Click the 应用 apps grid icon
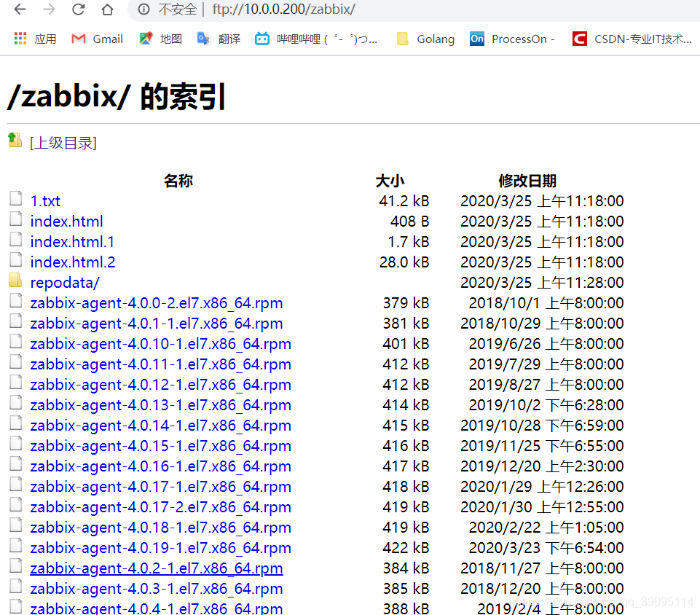The image size is (700, 615). [x=20, y=39]
